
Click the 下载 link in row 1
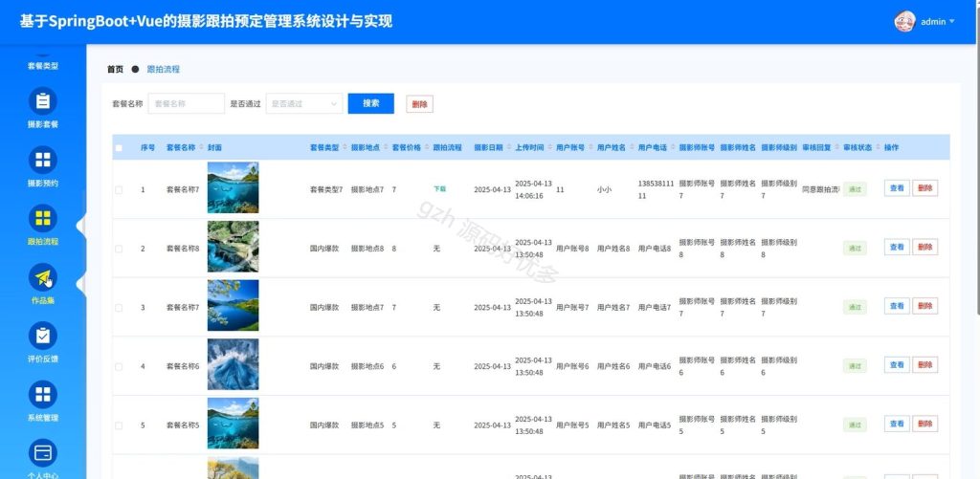[x=440, y=188]
